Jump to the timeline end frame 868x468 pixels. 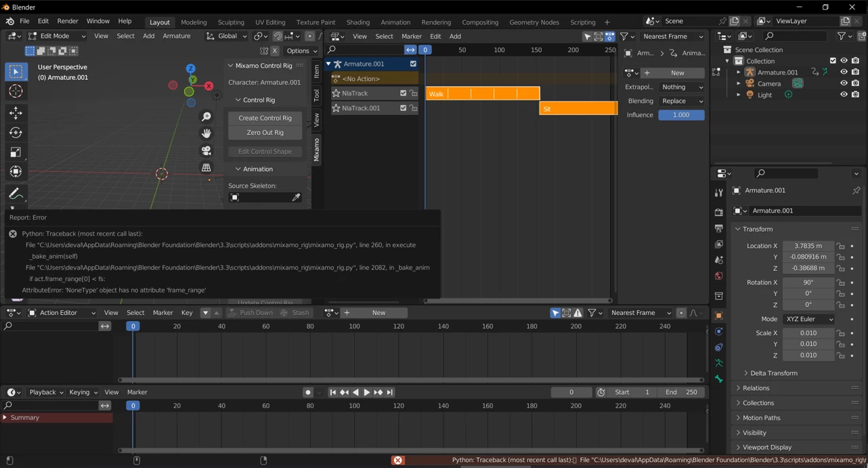tap(389, 392)
